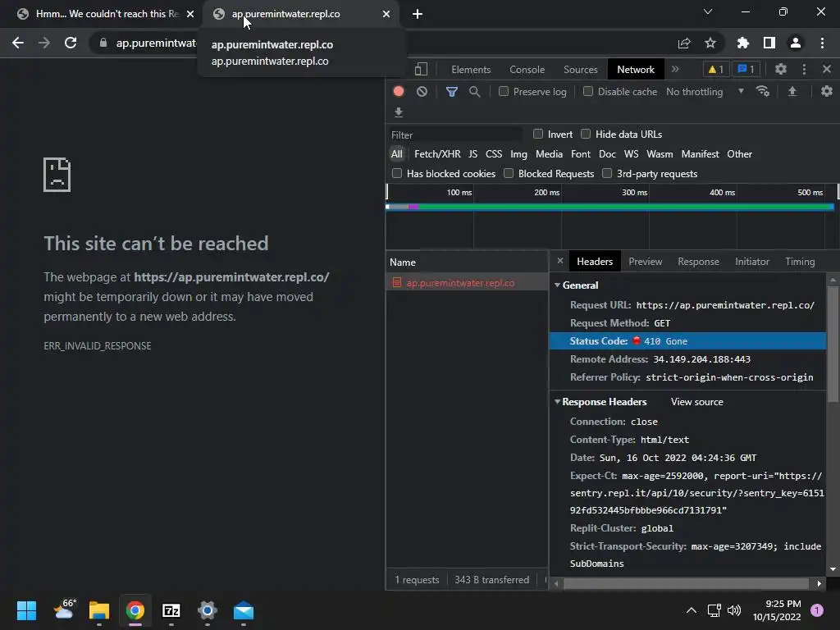
Task: Switch to Console tab
Action: [x=527, y=70]
